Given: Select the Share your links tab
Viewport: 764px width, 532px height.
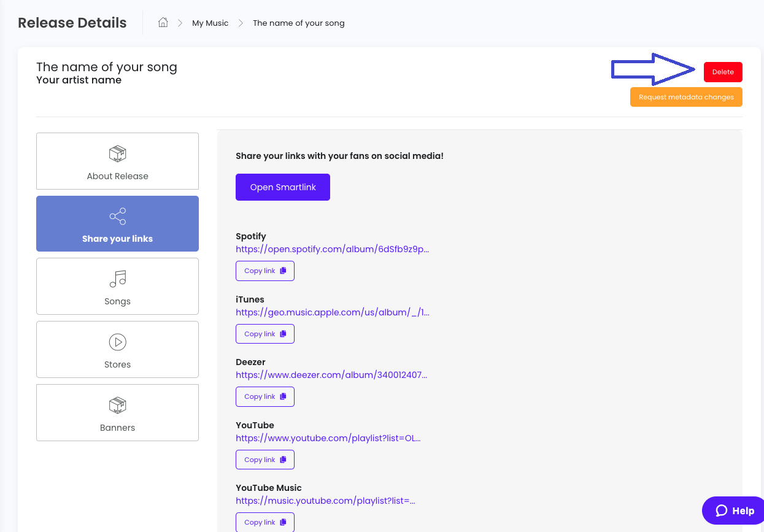Looking at the screenshot, I should 117,223.
